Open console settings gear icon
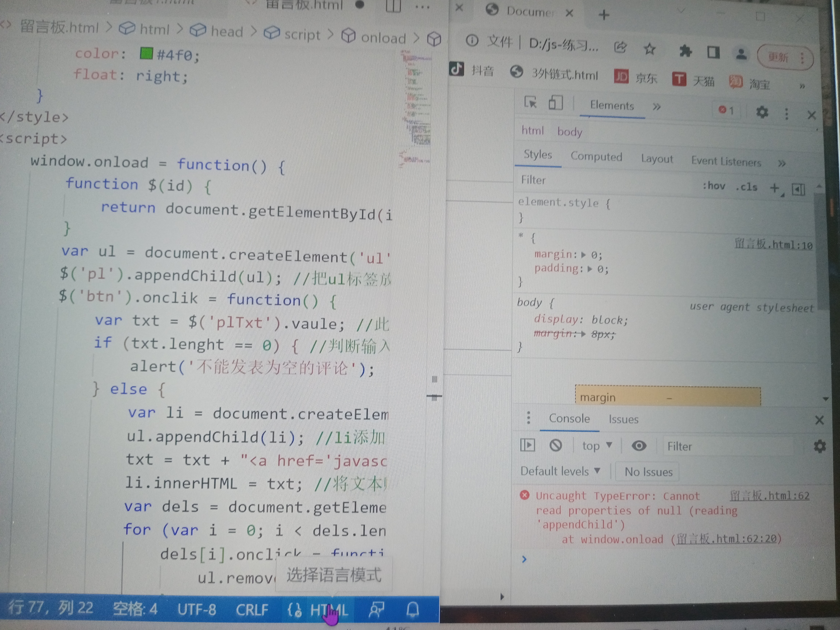The width and height of the screenshot is (840, 630). [820, 447]
